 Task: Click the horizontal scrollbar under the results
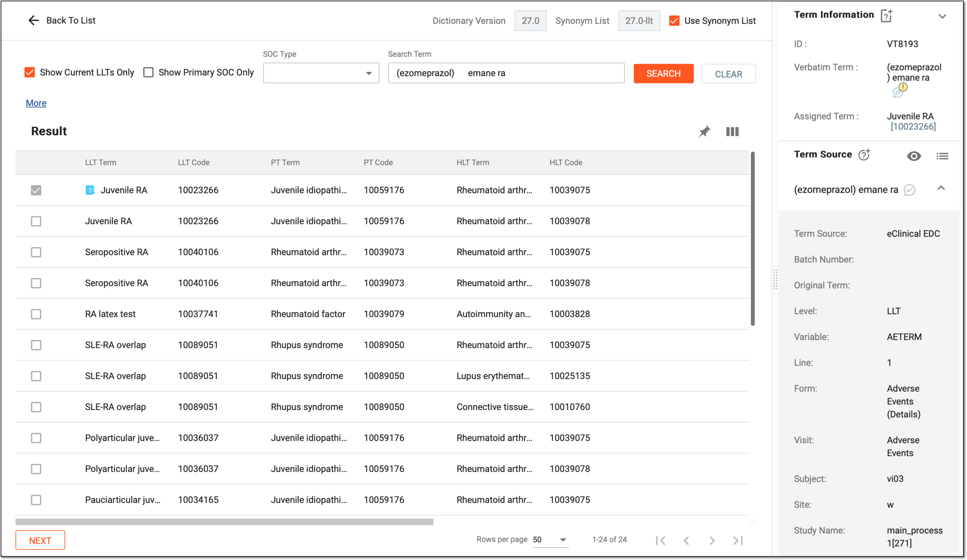coord(224,522)
